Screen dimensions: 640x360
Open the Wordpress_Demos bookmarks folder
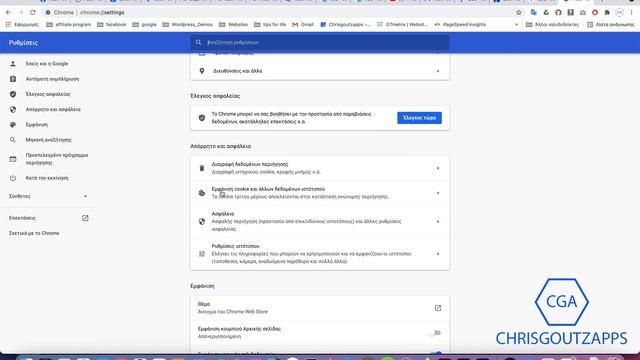[x=187, y=24]
